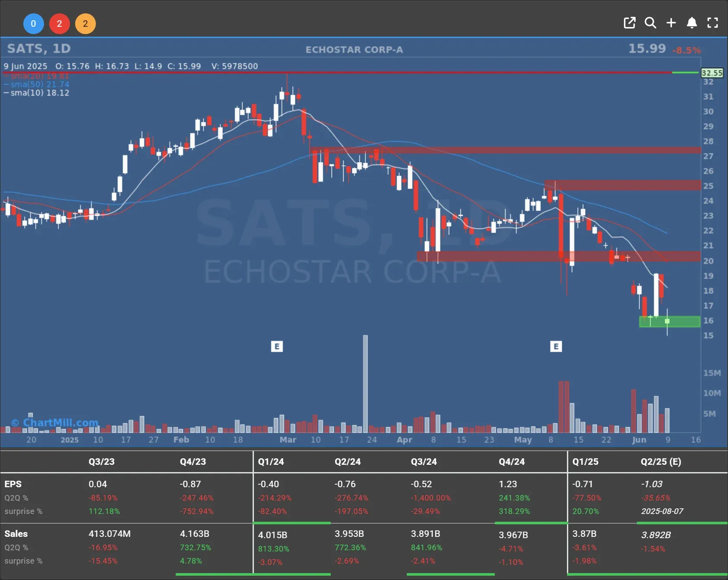Viewport: 728px width, 580px height.
Task: Select the Q3/23 column header
Action: click(x=101, y=462)
